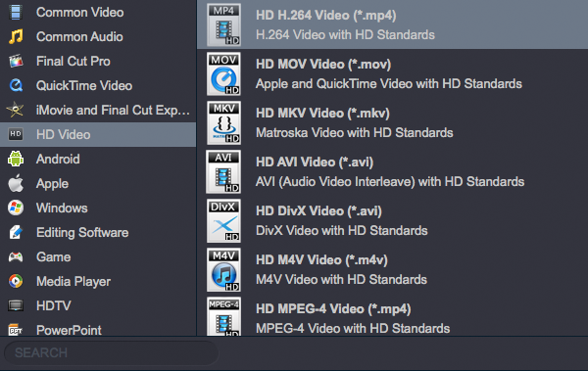
Task: Open the PowerPoint category
Action: (x=98, y=327)
